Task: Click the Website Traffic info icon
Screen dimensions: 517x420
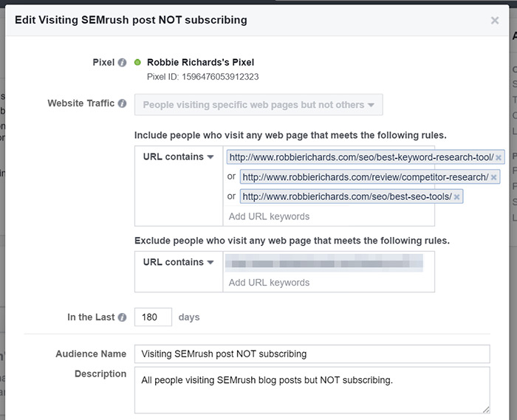Action: pos(122,104)
